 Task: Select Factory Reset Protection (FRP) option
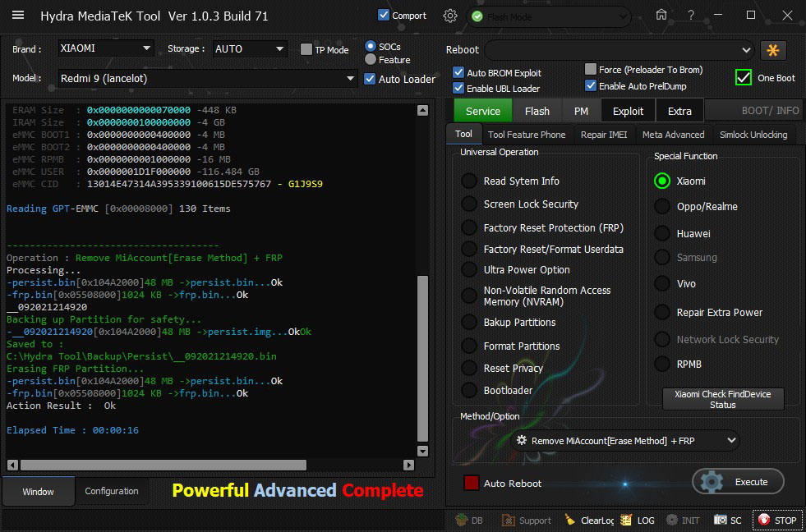point(469,227)
